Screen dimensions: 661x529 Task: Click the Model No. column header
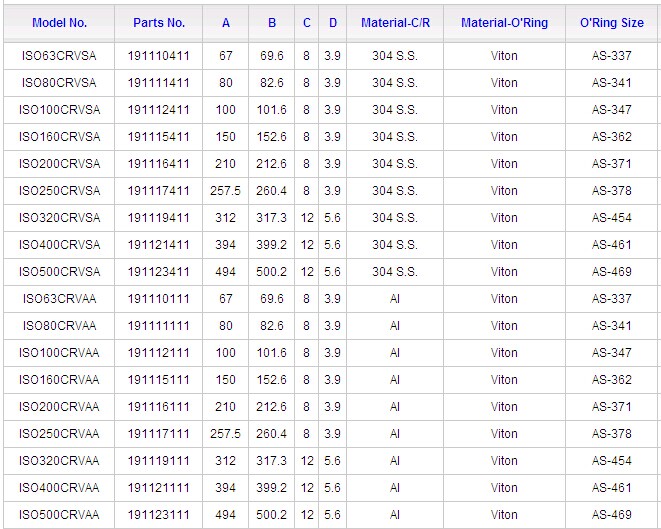tap(58, 22)
